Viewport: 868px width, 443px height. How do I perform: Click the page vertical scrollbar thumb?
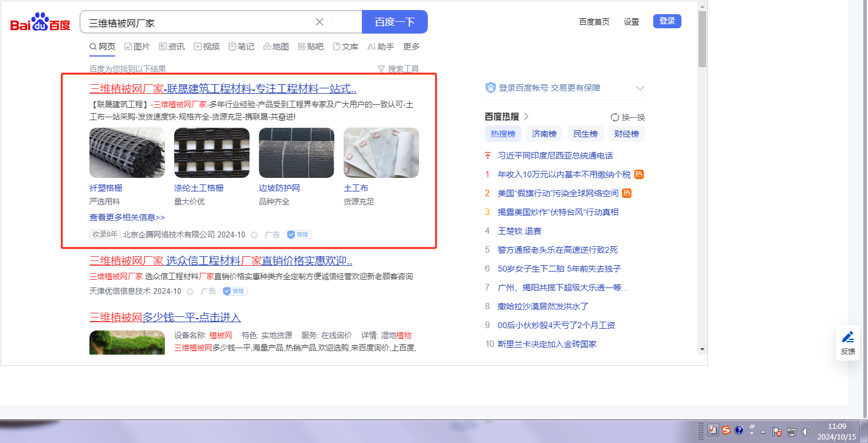pyautogui.click(x=702, y=39)
